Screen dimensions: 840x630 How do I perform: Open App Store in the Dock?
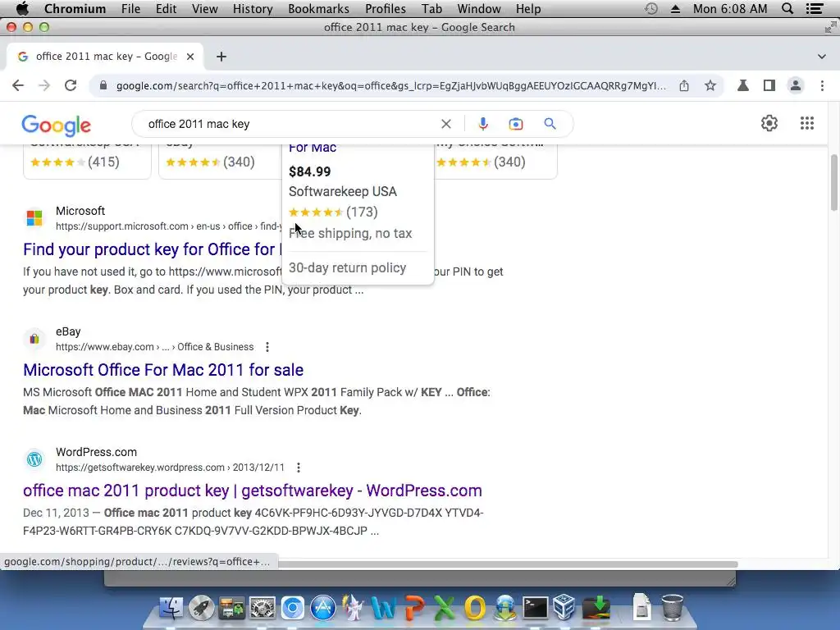click(x=323, y=608)
